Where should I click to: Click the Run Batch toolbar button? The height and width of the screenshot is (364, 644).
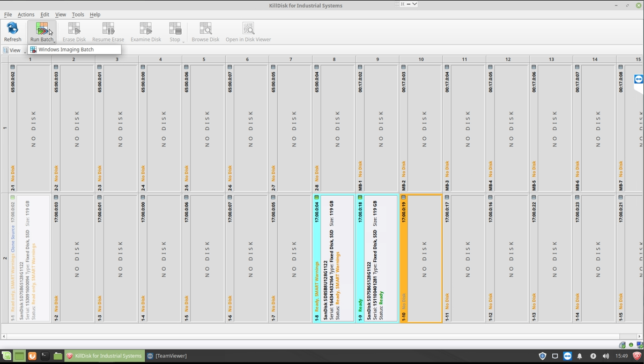(42, 32)
